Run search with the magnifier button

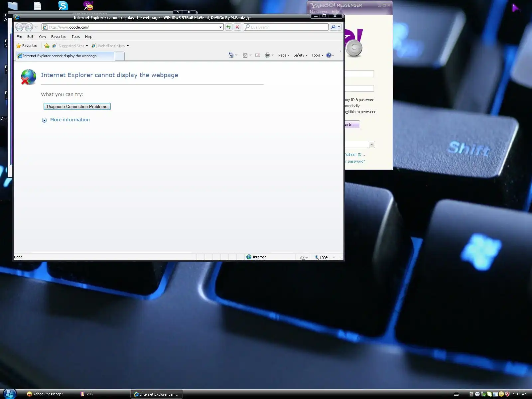tap(333, 27)
